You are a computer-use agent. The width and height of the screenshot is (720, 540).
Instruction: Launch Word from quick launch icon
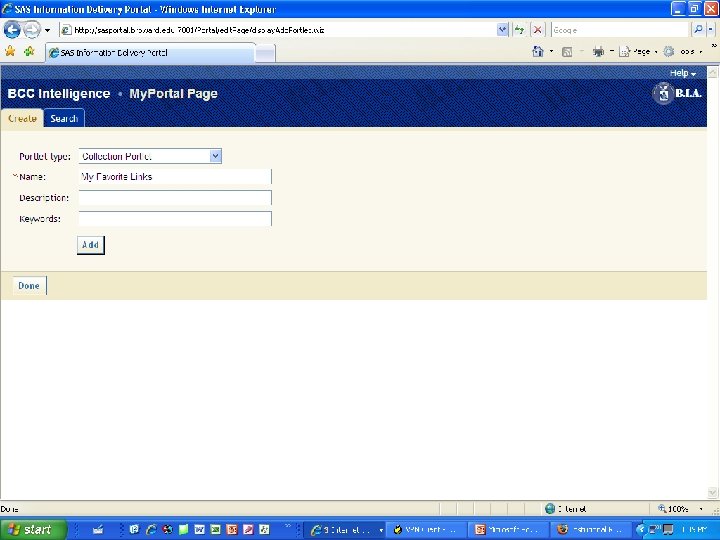point(199,530)
